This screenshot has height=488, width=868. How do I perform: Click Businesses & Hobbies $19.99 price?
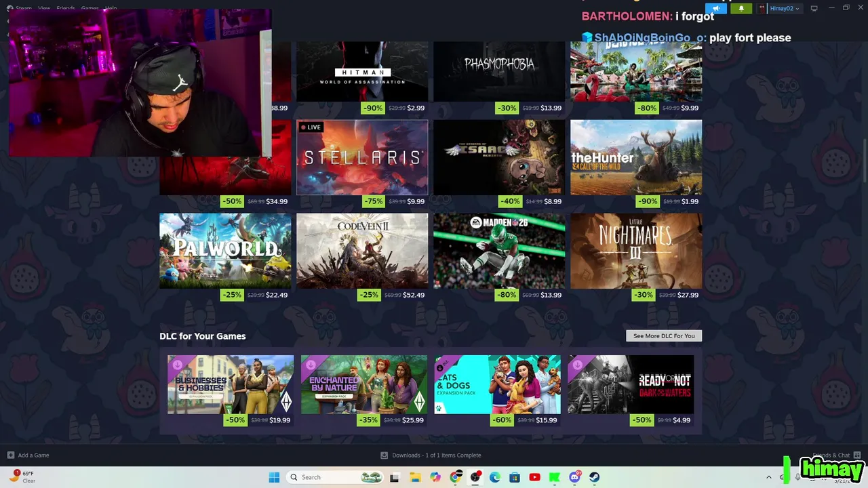pyautogui.click(x=279, y=420)
